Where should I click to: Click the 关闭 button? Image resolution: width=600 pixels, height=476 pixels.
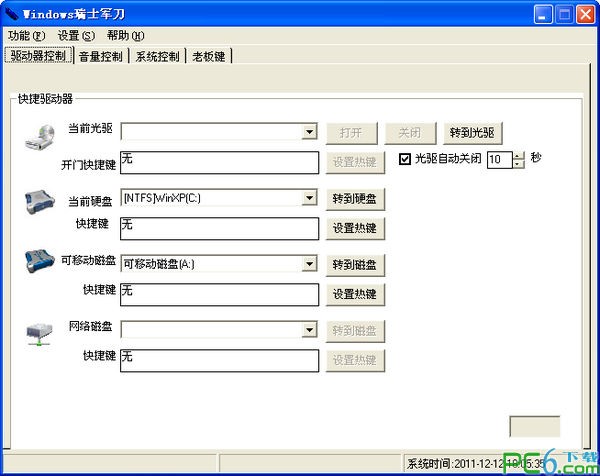[x=410, y=133]
